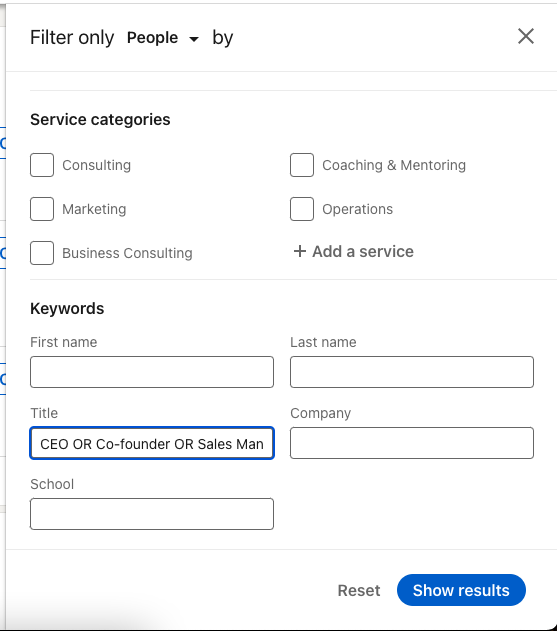
Task: Click the Add a service button
Action: tap(353, 252)
